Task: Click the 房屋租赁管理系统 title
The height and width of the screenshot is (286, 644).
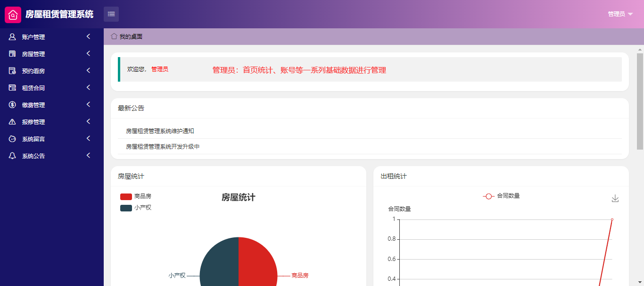Action: 59,14
